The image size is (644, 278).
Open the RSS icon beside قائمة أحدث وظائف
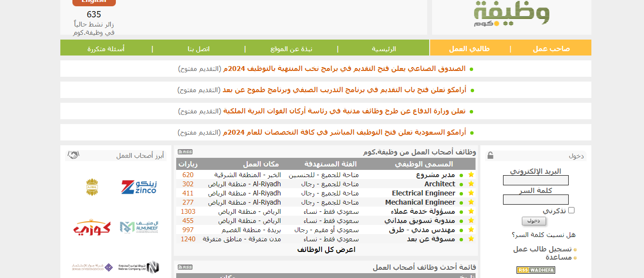(185, 267)
